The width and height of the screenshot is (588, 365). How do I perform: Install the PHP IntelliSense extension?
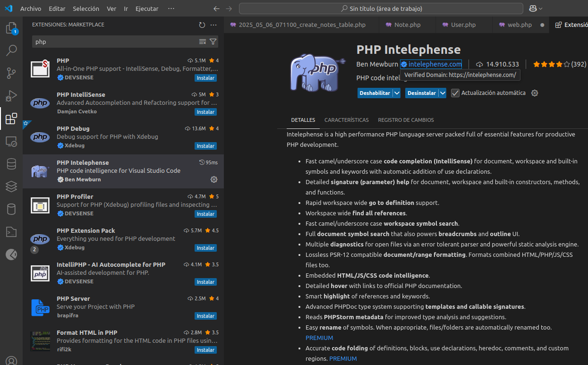(205, 112)
